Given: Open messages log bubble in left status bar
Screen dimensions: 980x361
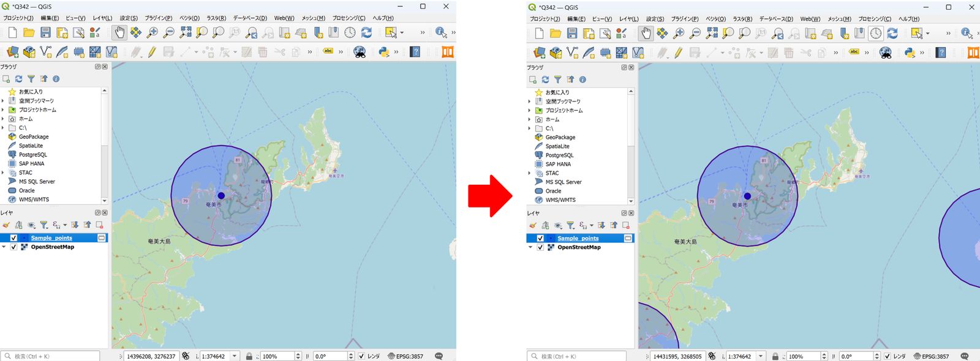Looking at the screenshot, I should click(439, 356).
